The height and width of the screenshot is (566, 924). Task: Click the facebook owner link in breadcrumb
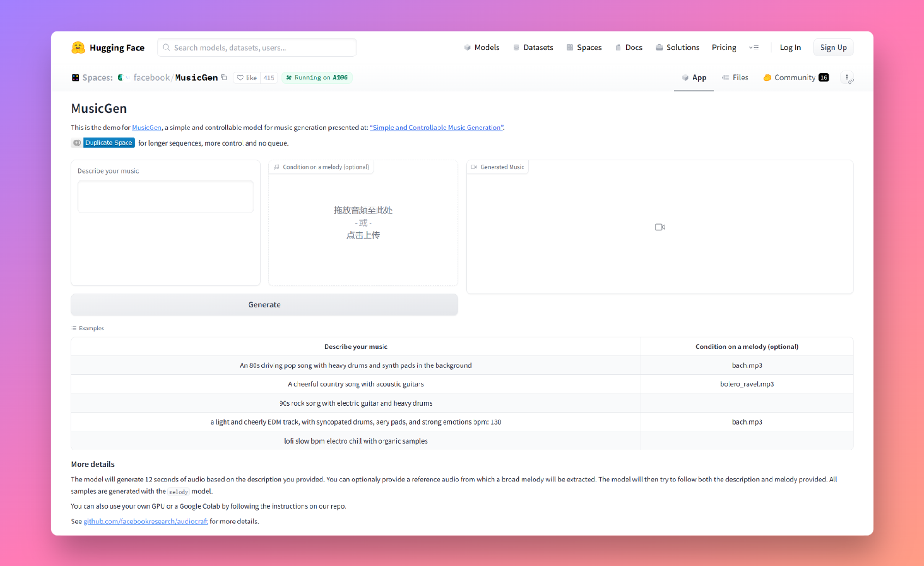click(152, 78)
